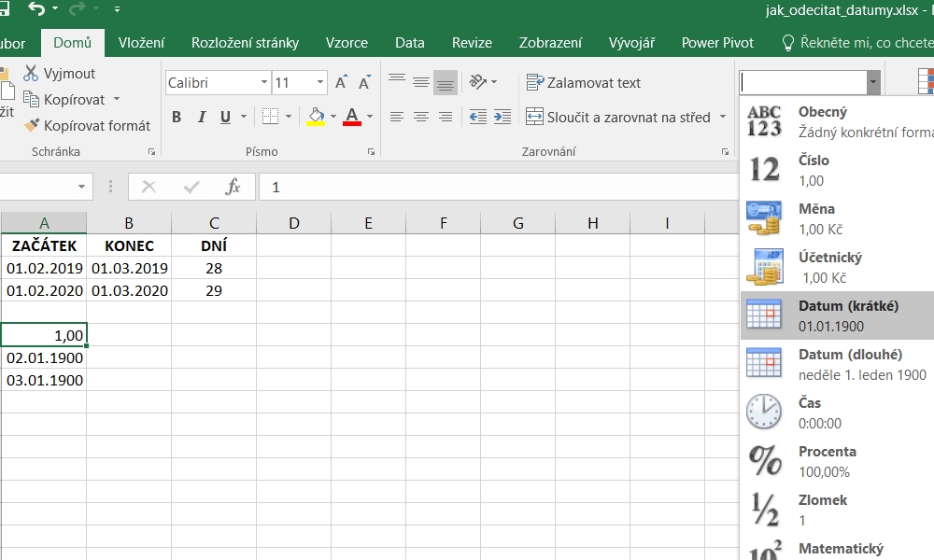Click the text orientation icon
This screenshot has width=934, height=560.
point(478,81)
